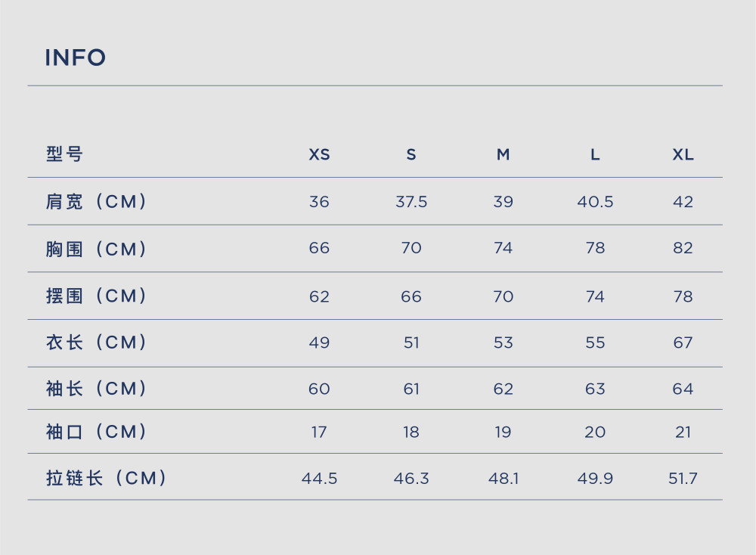Viewport: 756px width, 555px height.
Task: Click the 摆围 (CM) row label
Action: click(97, 296)
